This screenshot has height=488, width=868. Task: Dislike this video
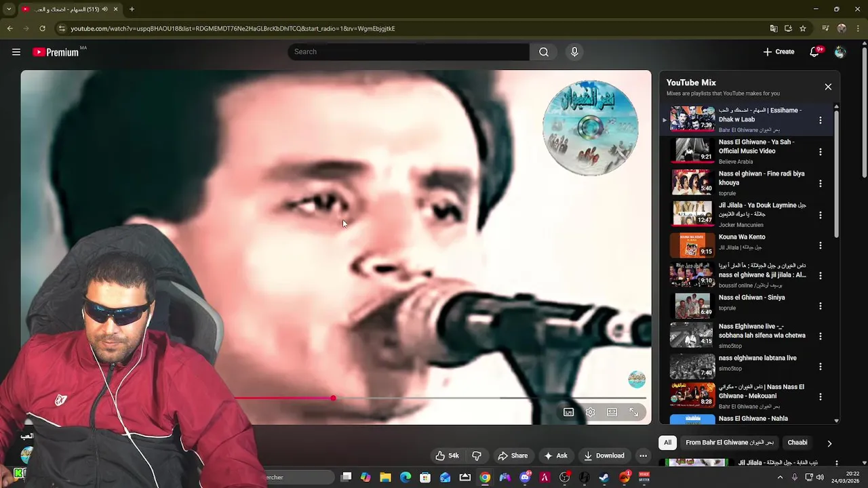coord(477,455)
